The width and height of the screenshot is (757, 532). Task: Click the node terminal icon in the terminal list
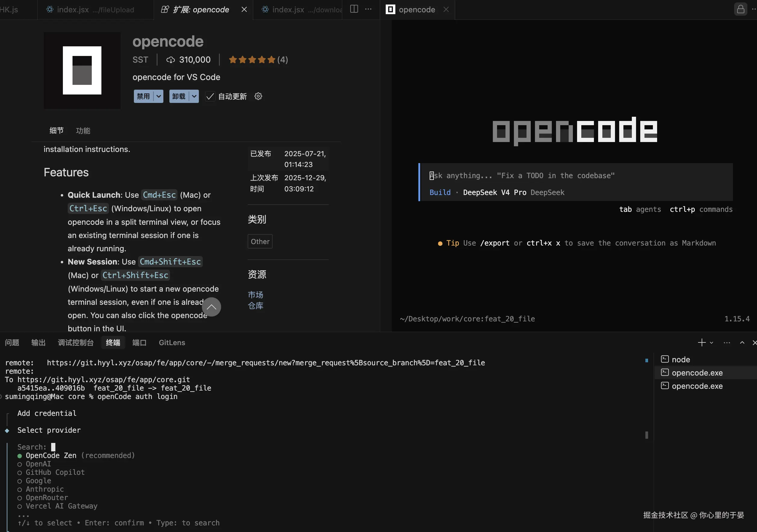point(665,359)
